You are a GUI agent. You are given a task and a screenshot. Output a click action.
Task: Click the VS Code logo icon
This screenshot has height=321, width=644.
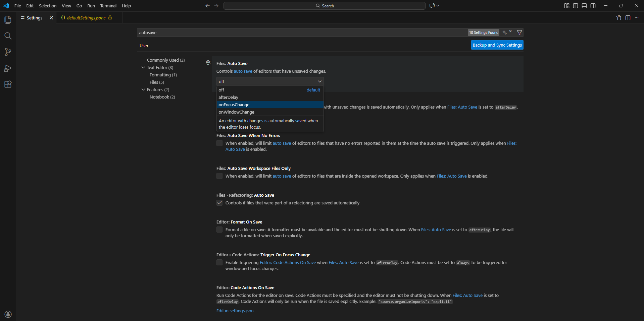pos(6,6)
